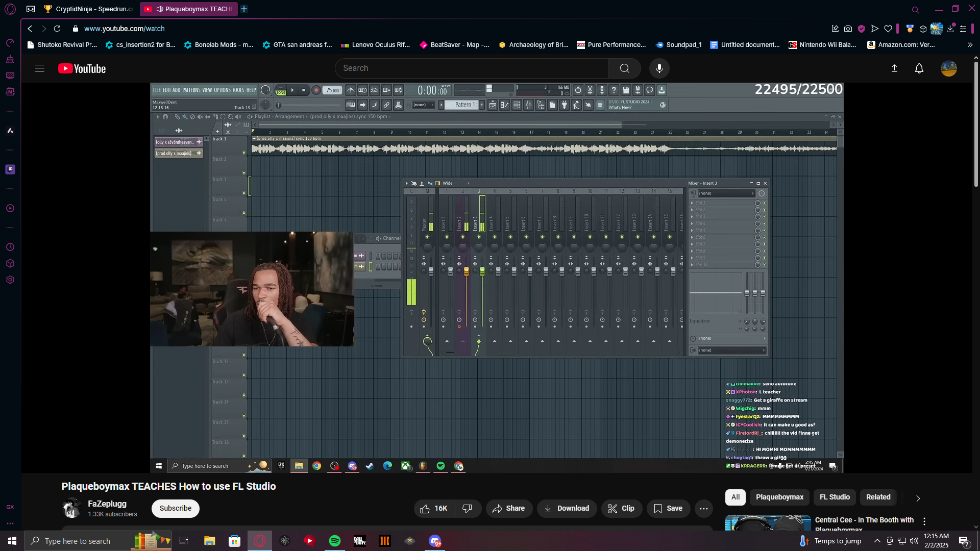Click the YouTube create upload icon
The height and width of the screenshot is (551, 980).
point(894,68)
